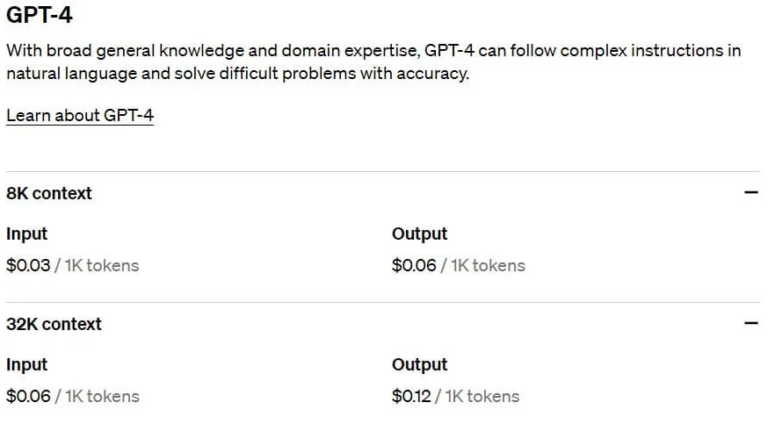
Task: Collapse the 8K context section minus icon
Action: coord(751,193)
